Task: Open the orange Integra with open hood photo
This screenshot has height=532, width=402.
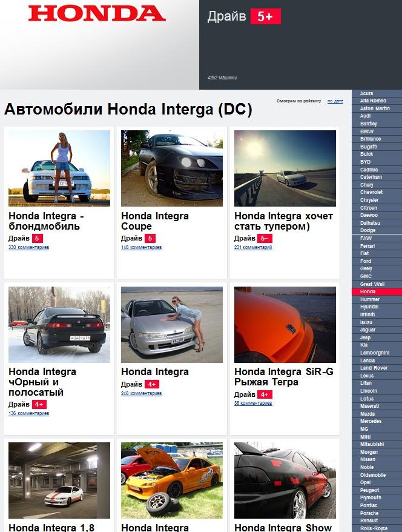Action: click(x=172, y=480)
